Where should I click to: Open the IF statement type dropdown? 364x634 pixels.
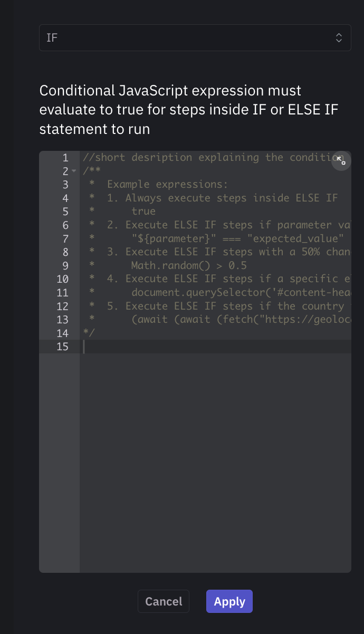click(195, 37)
